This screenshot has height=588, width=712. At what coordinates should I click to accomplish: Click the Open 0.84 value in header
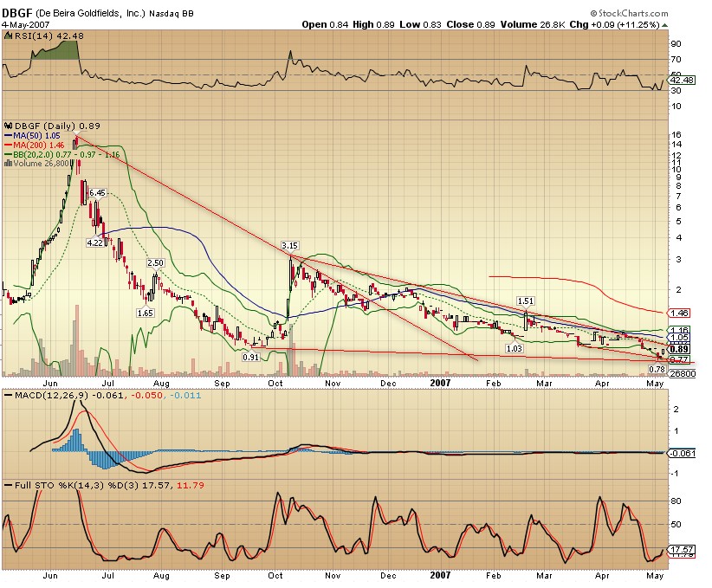pyautogui.click(x=325, y=24)
